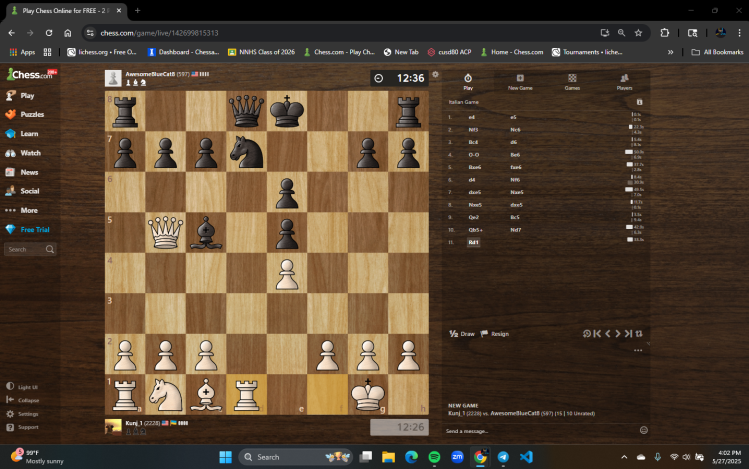Switch to the Games tab
Image resolution: width=749 pixels, height=469 pixels.
[x=572, y=82]
